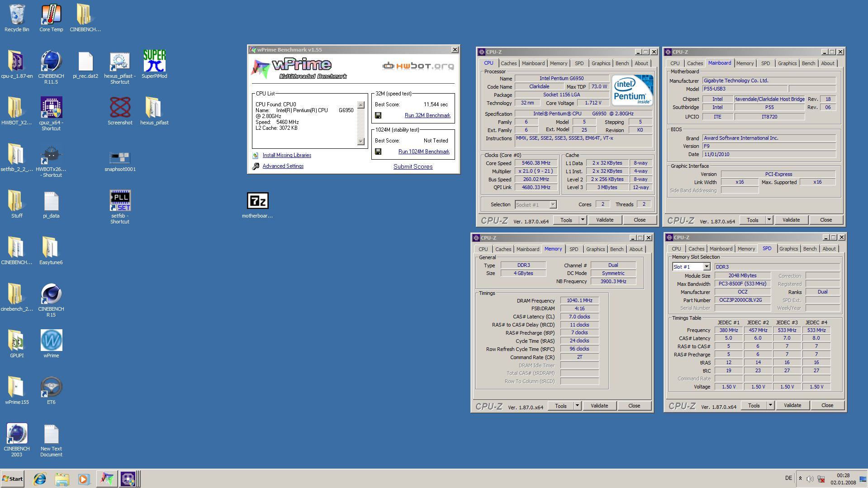
Task: Expand Tools dropdown arrow in SPD window
Action: (x=770, y=405)
